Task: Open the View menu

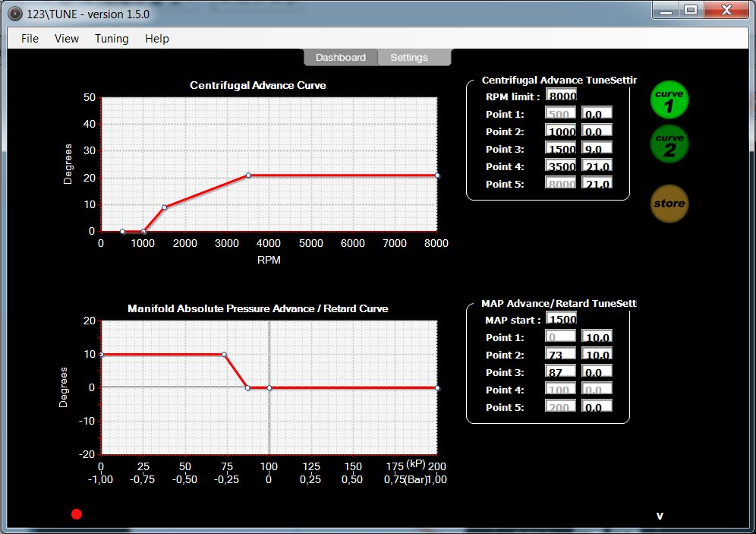Action: (x=67, y=39)
